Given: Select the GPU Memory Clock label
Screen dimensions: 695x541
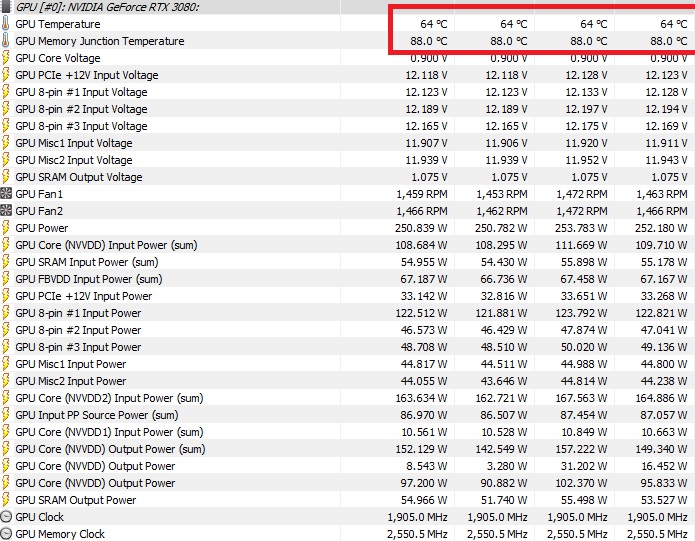Looking at the screenshot, I should pyautogui.click(x=60, y=534).
